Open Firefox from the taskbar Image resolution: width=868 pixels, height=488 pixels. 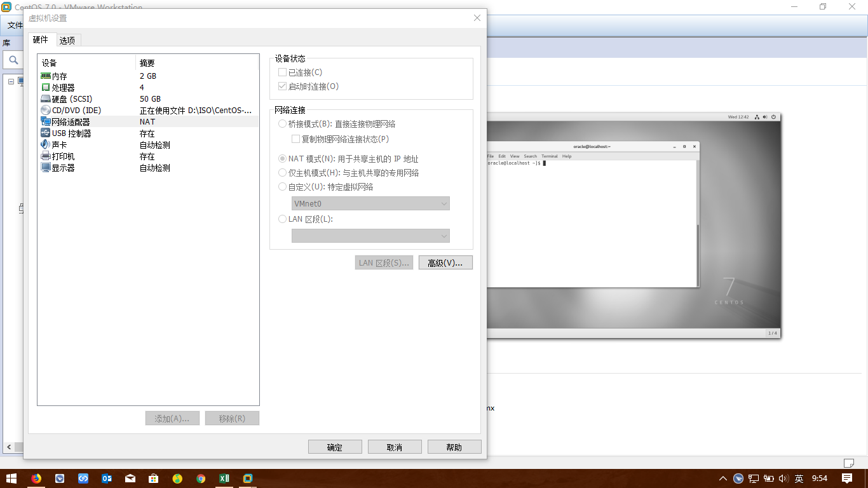pyautogui.click(x=36, y=478)
